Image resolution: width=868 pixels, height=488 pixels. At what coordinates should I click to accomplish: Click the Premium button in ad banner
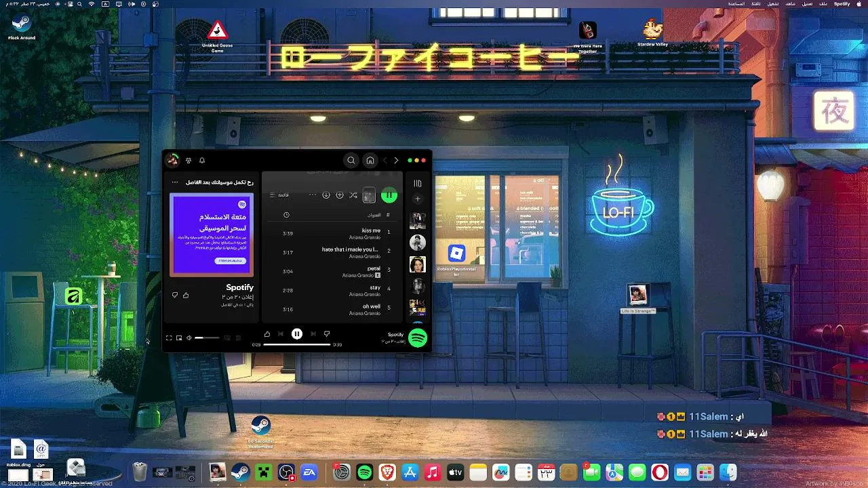[x=231, y=260]
